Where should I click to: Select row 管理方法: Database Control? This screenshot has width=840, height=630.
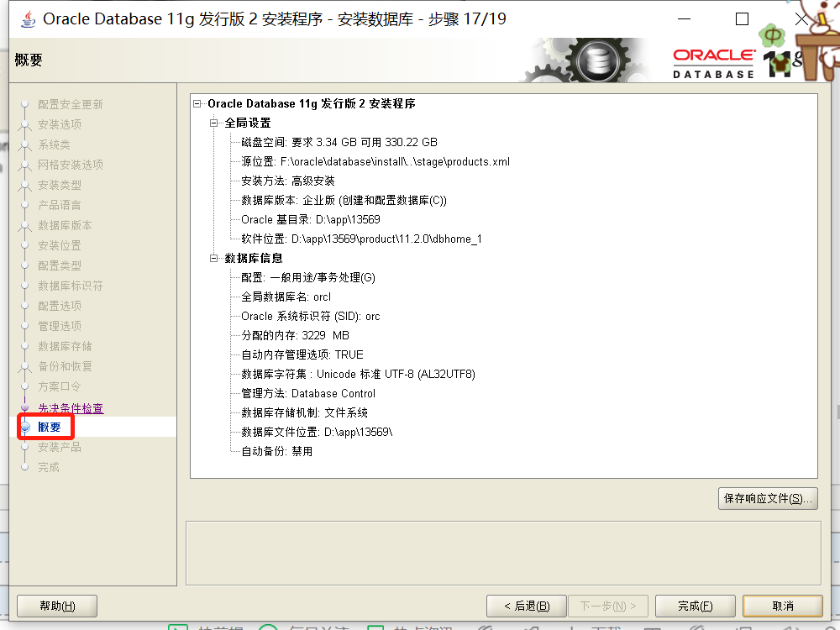pyautogui.click(x=308, y=393)
